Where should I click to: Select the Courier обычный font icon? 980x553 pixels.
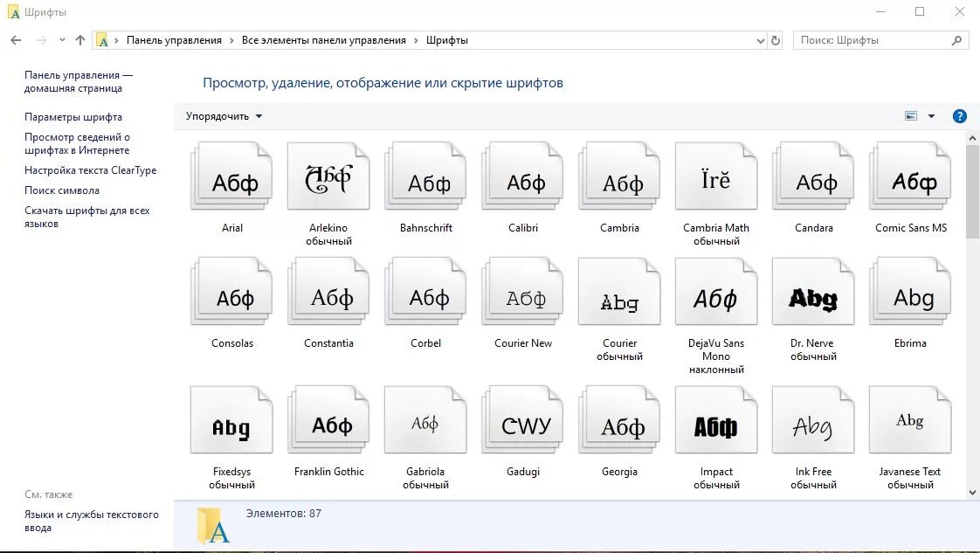619,291
